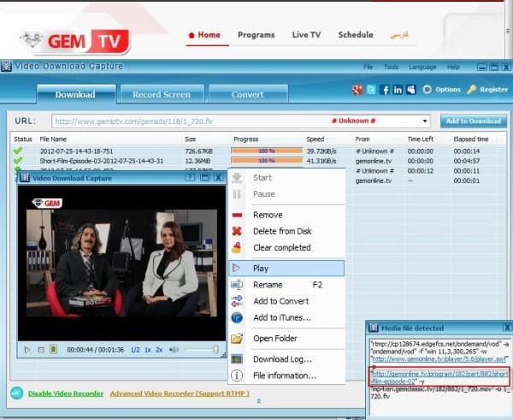Click the Speed column header
Viewport: 513px width, 420px height.
315,139
